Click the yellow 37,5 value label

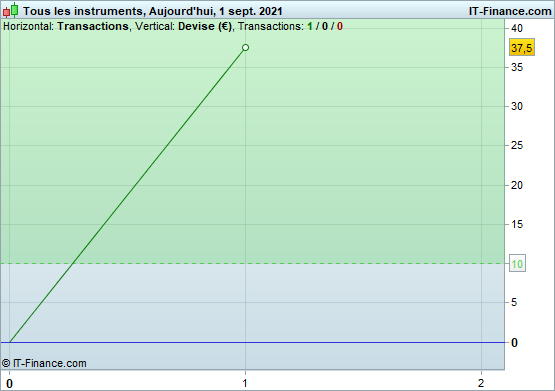point(522,47)
